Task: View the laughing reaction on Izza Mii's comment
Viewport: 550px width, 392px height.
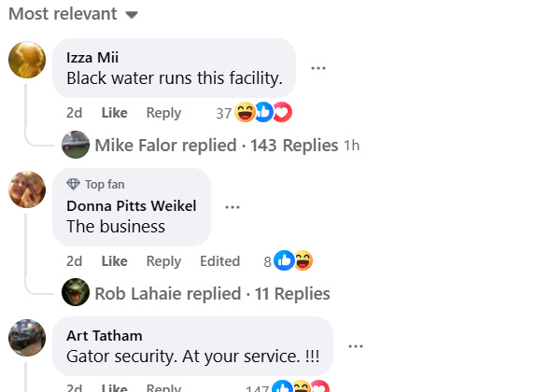Action: [x=245, y=112]
